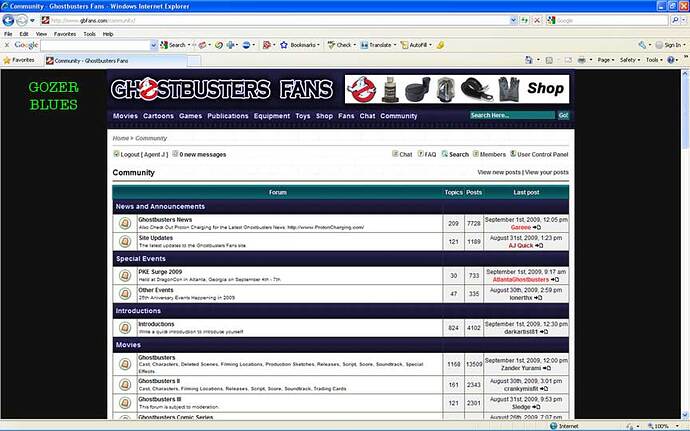
Task: Click the Ghostbusters Fans logo
Action: click(x=221, y=89)
